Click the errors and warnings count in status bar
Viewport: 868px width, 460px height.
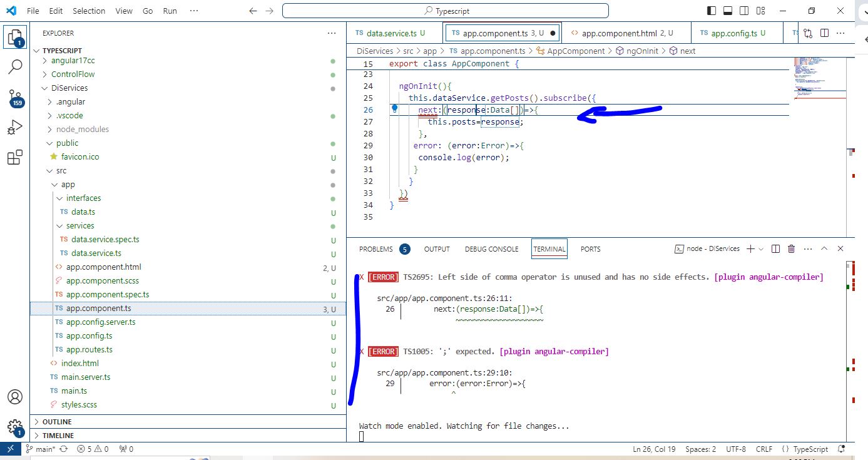click(x=93, y=449)
